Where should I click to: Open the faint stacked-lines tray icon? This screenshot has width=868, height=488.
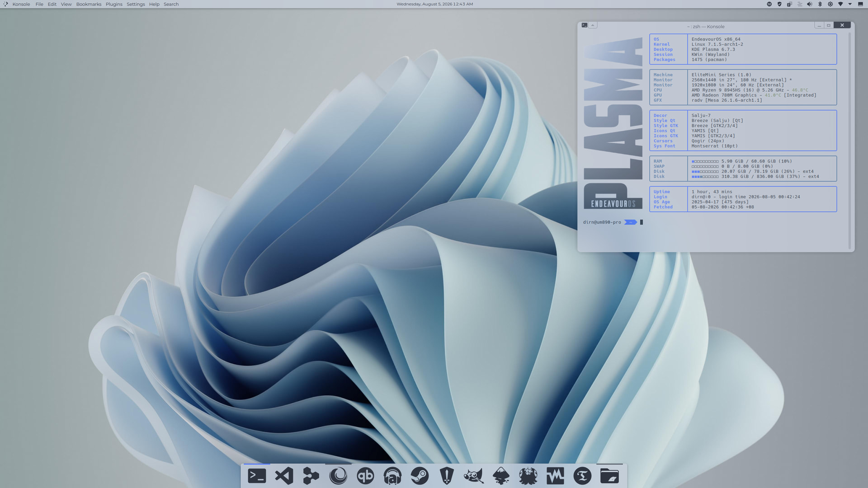coord(800,4)
